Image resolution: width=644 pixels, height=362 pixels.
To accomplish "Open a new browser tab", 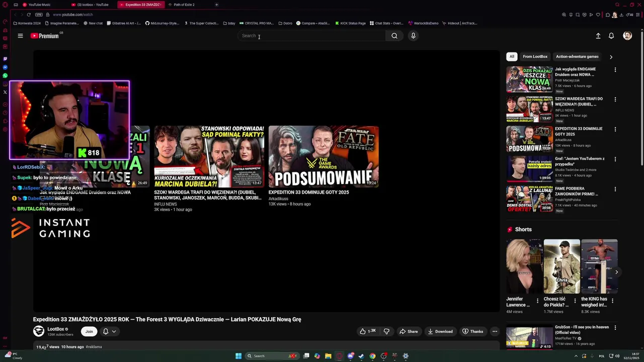I will click(216, 5).
